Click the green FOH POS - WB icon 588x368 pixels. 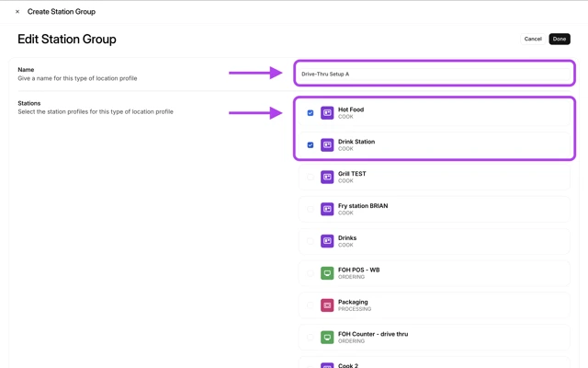(x=327, y=273)
